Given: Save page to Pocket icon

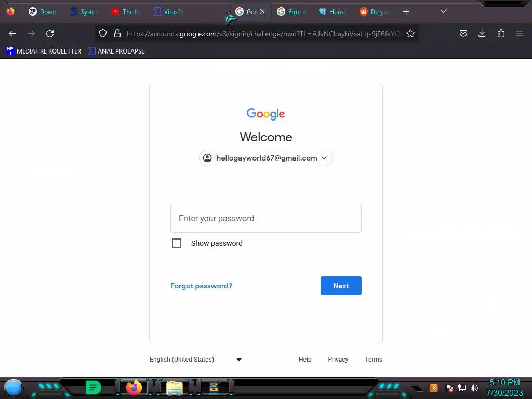Looking at the screenshot, I should click(x=463, y=33).
